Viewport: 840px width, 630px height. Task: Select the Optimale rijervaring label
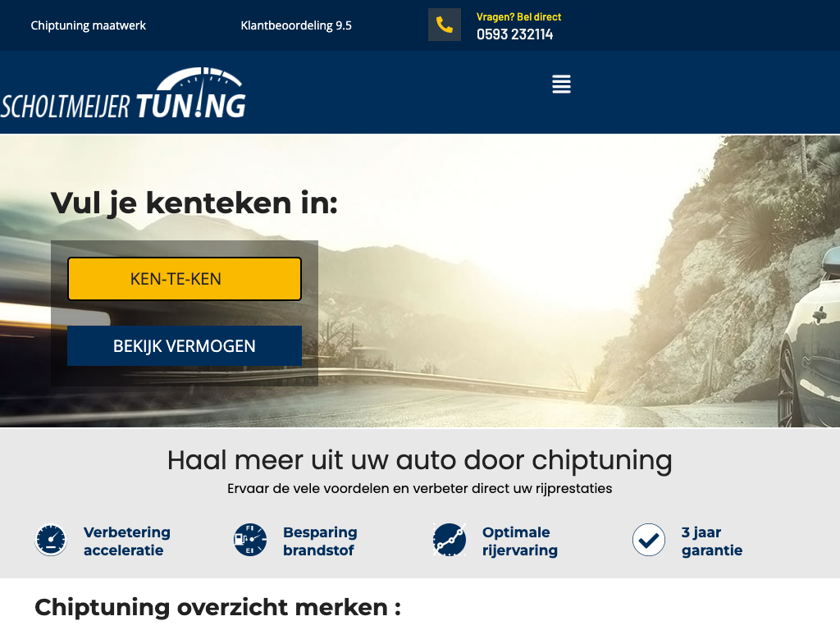tap(519, 541)
